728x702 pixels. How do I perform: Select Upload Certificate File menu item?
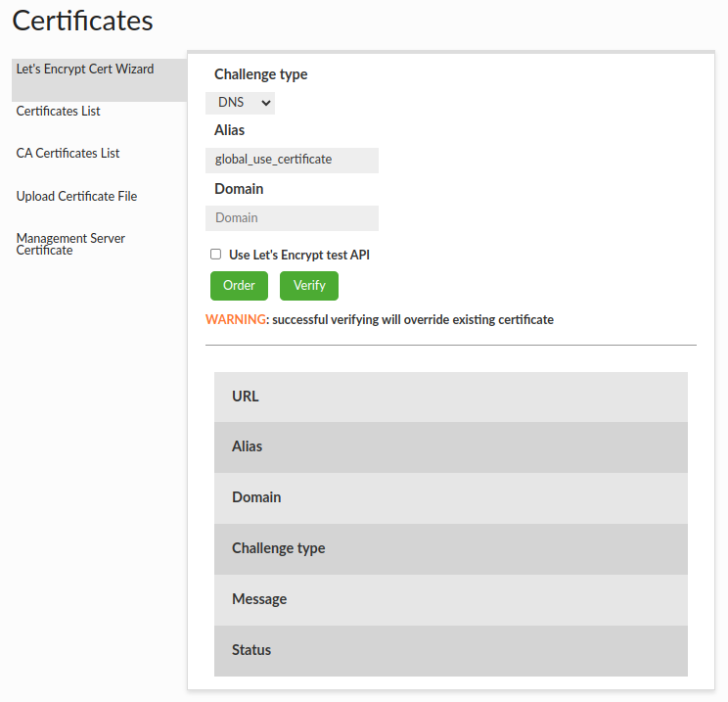76,197
